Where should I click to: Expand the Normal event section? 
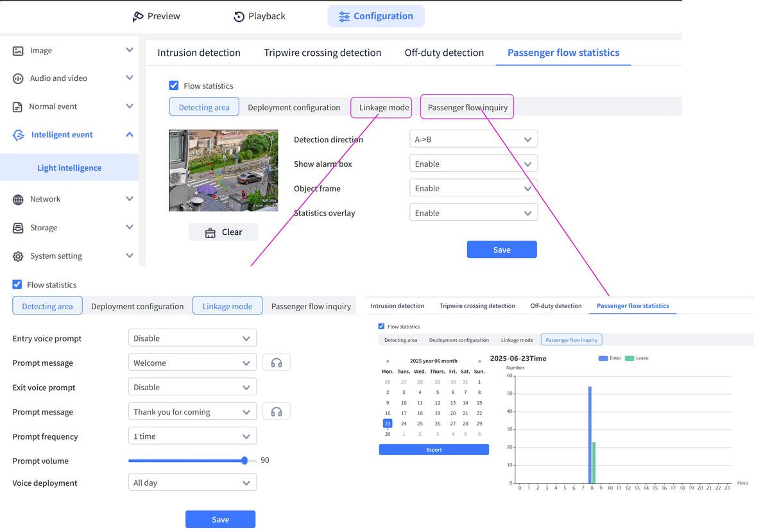pyautogui.click(x=130, y=106)
